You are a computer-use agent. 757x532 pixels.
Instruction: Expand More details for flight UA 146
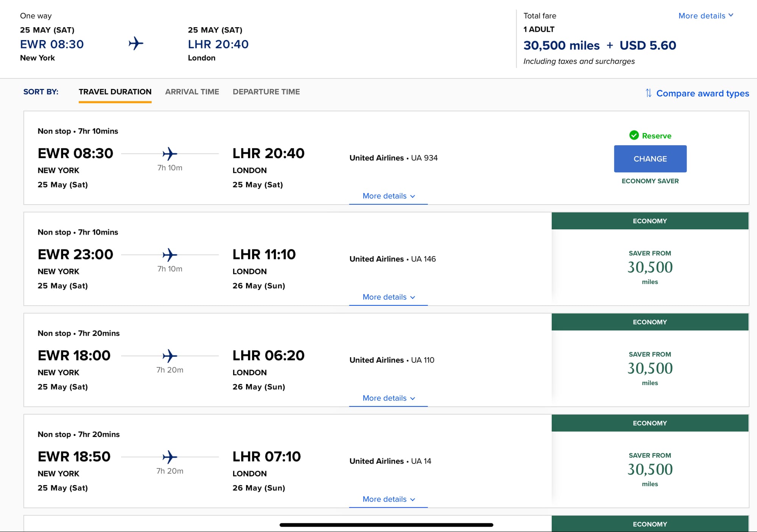[388, 297]
